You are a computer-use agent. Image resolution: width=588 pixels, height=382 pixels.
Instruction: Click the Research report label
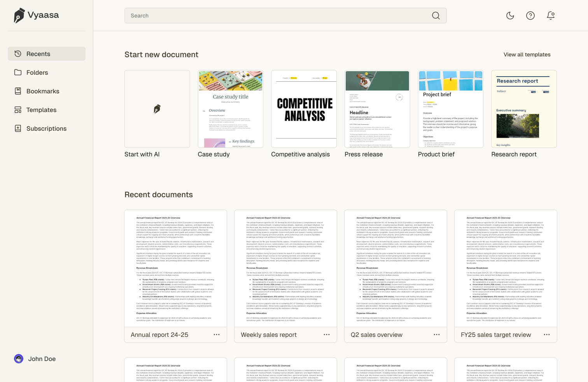(x=514, y=154)
